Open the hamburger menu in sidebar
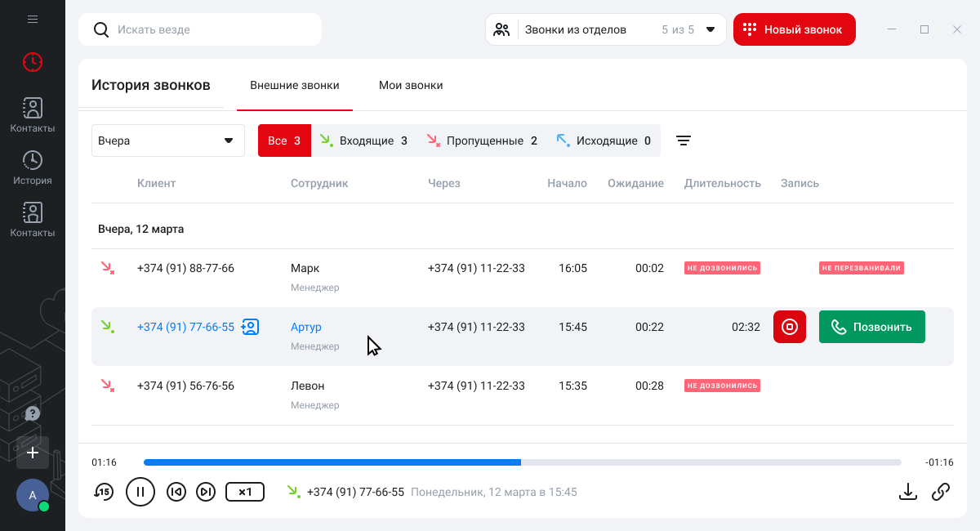Screen dimensions: 980x531 pos(33,19)
